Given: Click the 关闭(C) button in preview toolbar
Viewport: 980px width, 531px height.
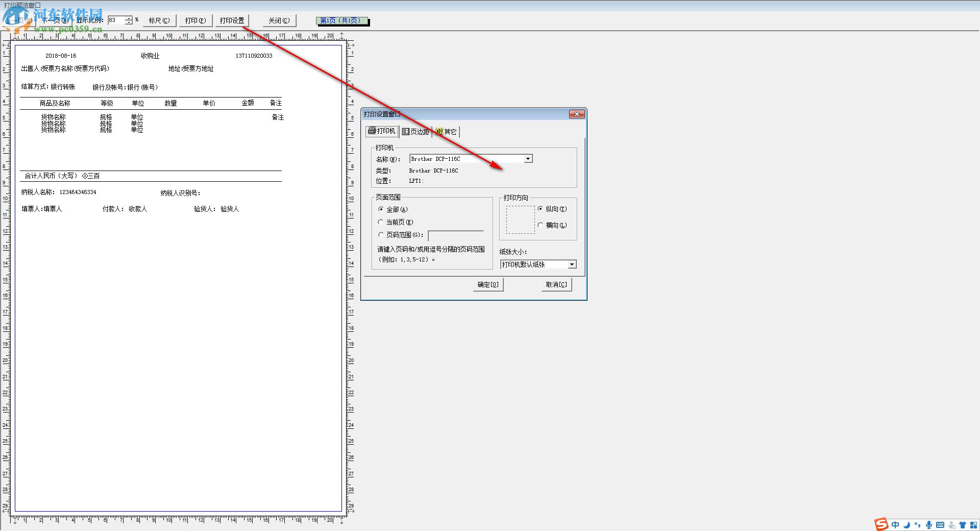Looking at the screenshot, I should [x=279, y=20].
